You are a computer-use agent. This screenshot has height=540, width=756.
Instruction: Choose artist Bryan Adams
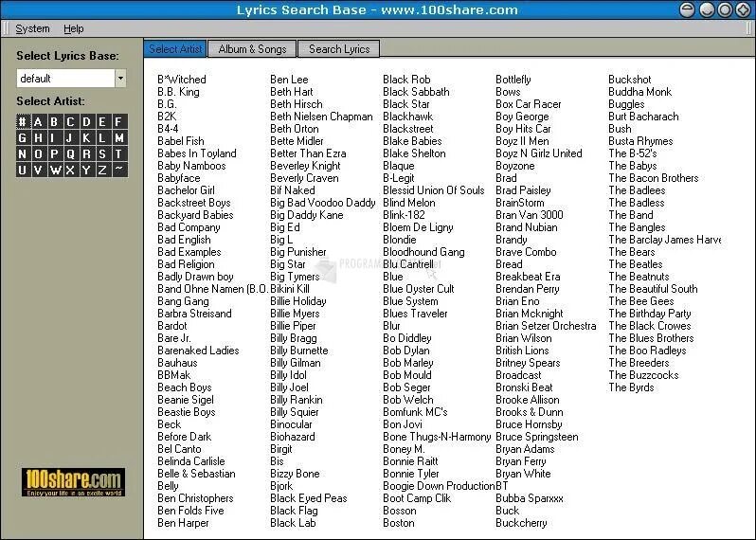click(x=525, y=449)
